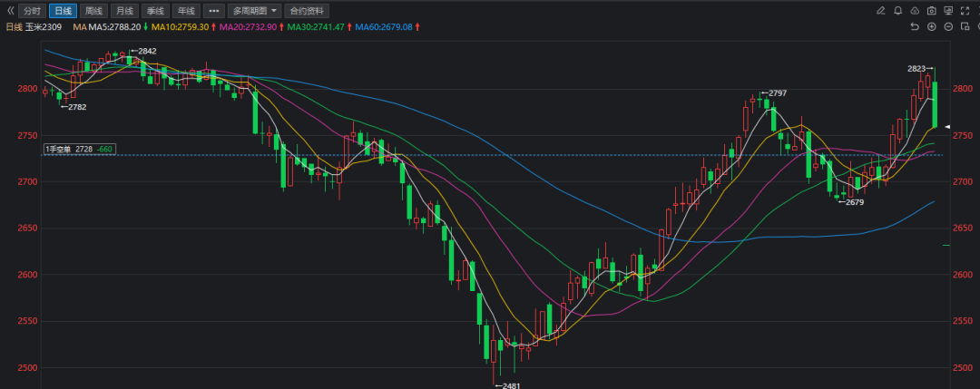980x389 pixels.
Task: Click the MA60:2679.08 indicator value
Action: click(384, 27)
